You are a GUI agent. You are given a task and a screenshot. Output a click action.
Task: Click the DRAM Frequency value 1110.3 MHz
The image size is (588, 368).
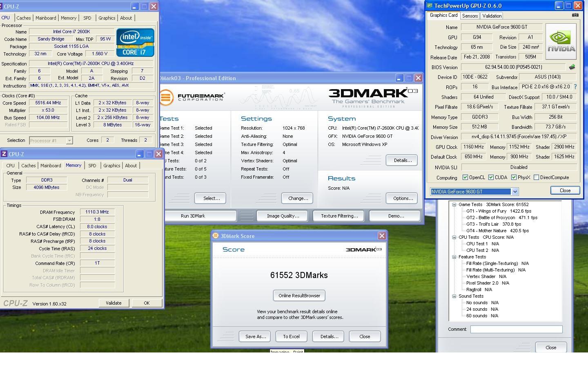[x=97, y=212]
